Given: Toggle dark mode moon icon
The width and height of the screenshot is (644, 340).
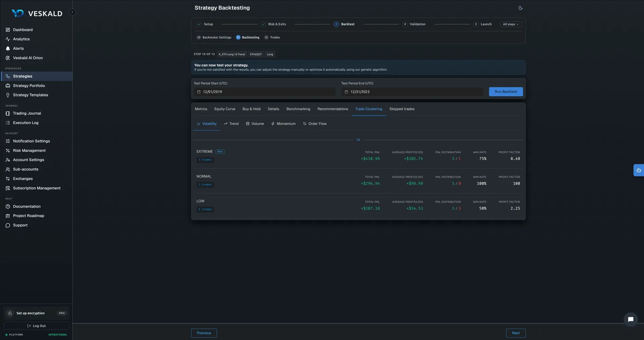Looking at the screenshot, I should [520, 8].
